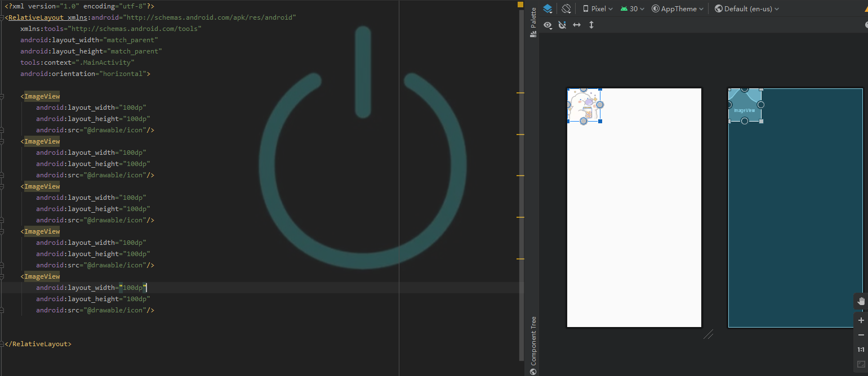
Task: Select the ImageView in design preview
Action: tap(584, 105)
